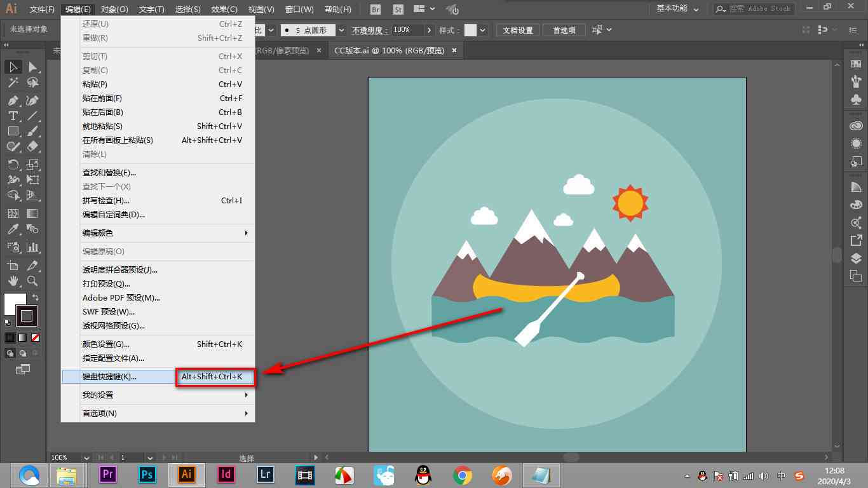Select the Paintbrush tool

[x=32, y=131]
